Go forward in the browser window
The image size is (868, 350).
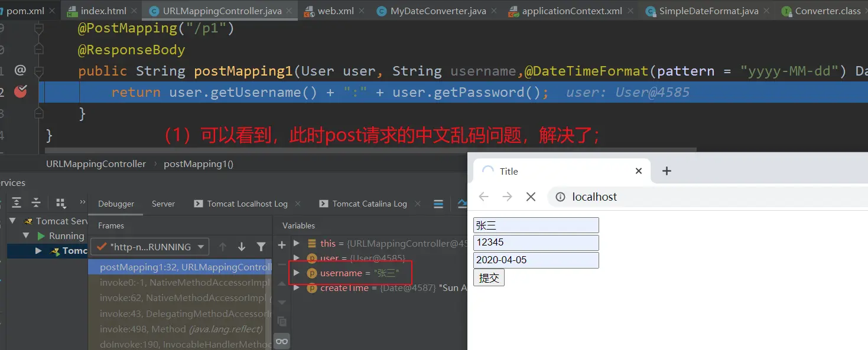tap(507, 197)
